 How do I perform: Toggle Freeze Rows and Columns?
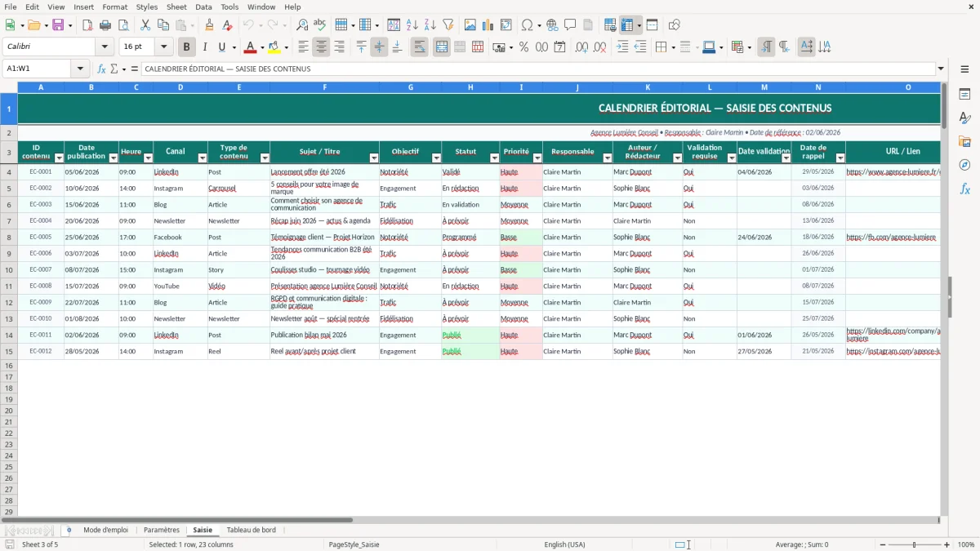627,25
